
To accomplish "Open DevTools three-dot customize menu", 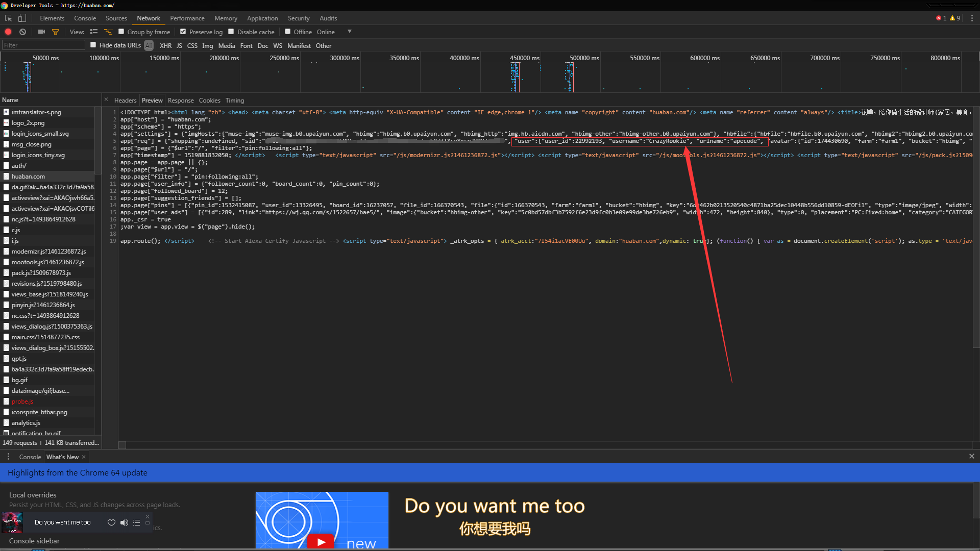I will (972, 18).
